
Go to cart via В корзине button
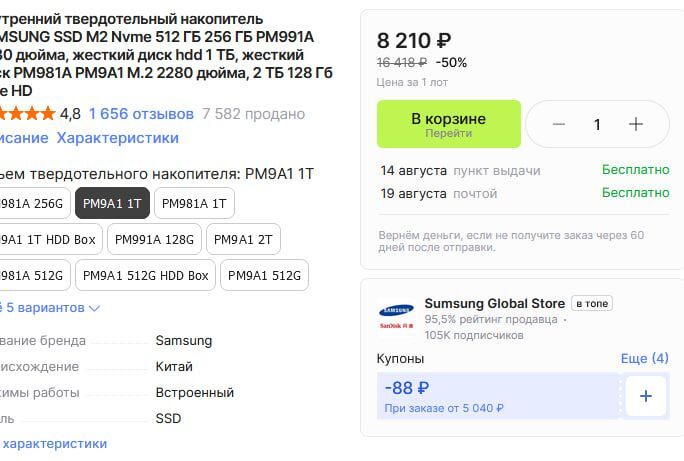[448, 124]
